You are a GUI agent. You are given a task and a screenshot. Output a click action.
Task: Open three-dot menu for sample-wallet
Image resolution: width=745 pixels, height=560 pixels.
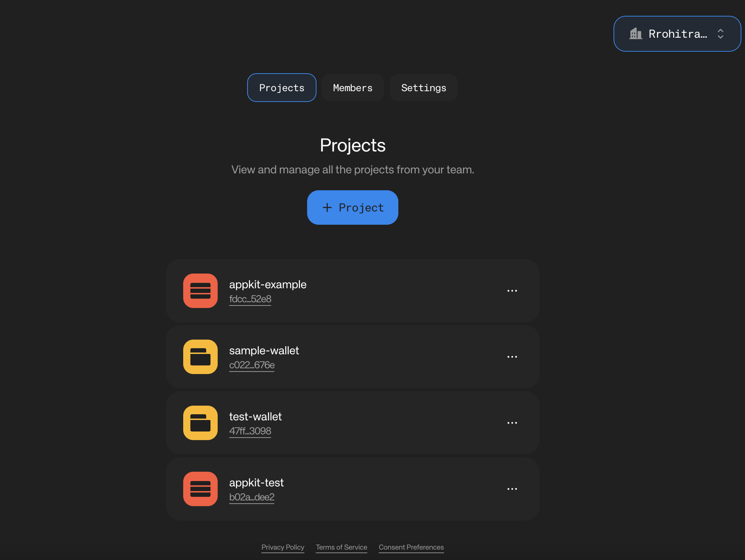click(x=512, y=357)
